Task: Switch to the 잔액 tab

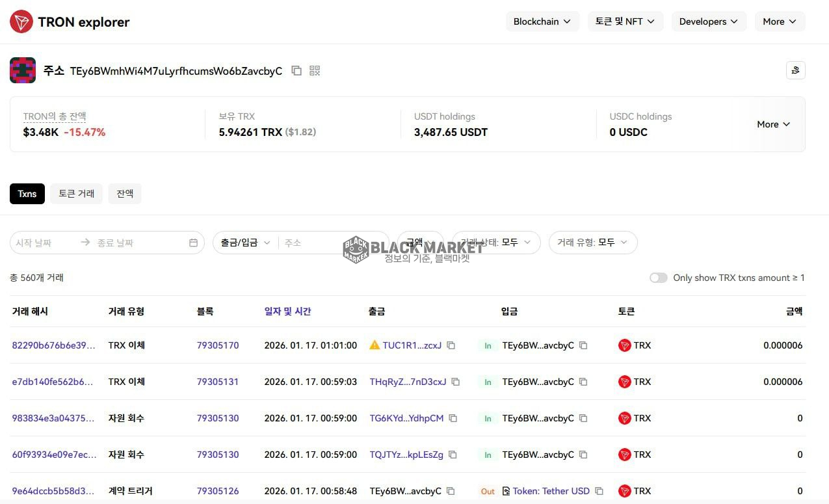Action: click(125, 194)
